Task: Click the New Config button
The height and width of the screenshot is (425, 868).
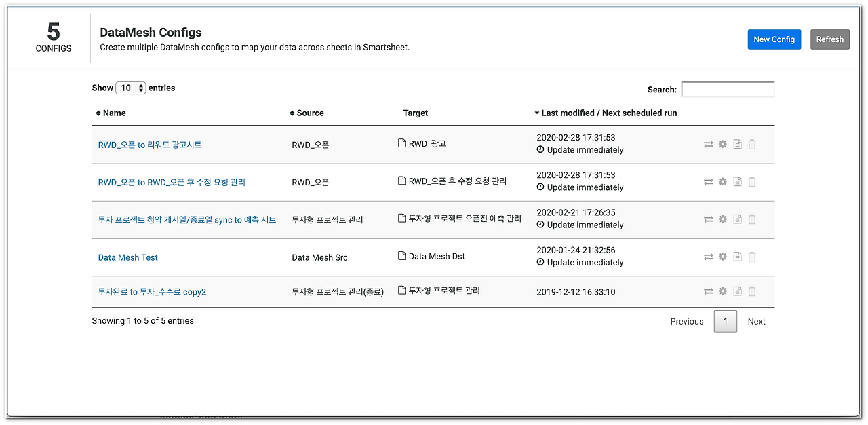Action: click(774, 39)
